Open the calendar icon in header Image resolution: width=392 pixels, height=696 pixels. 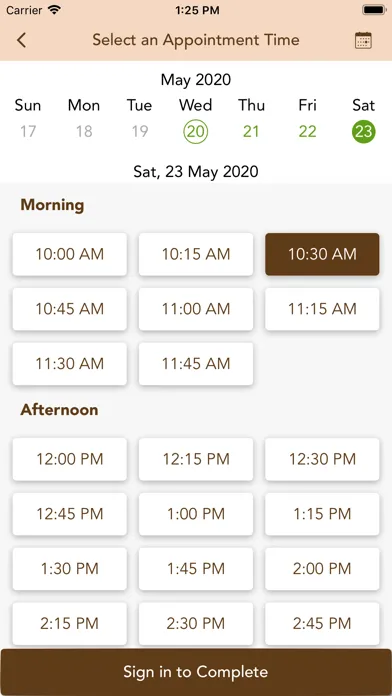coord(363,40)
